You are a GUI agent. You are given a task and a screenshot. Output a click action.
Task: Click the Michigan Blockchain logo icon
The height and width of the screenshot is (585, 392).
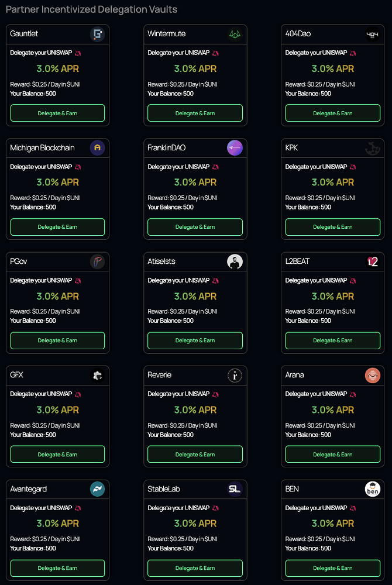click(x=98, y=148)
